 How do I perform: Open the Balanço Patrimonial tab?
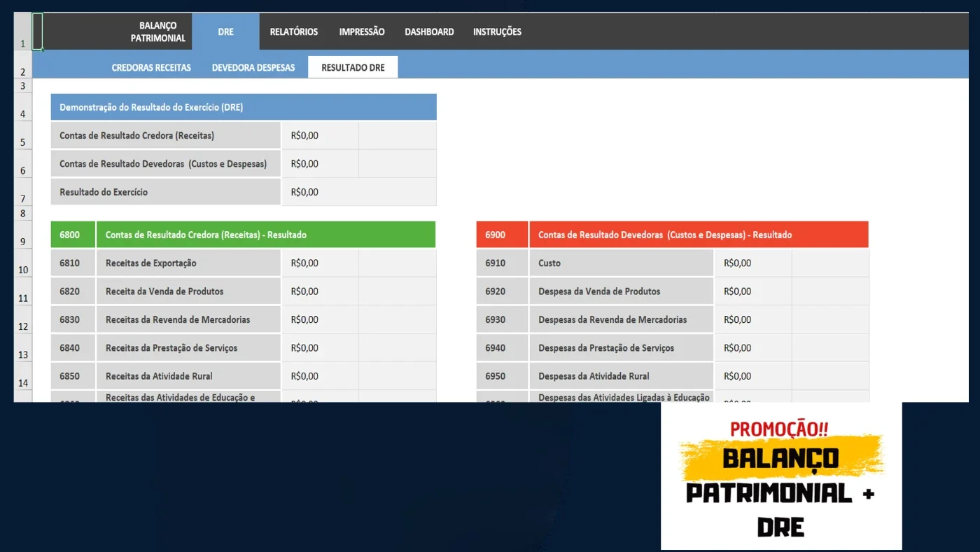coord(157,32)
